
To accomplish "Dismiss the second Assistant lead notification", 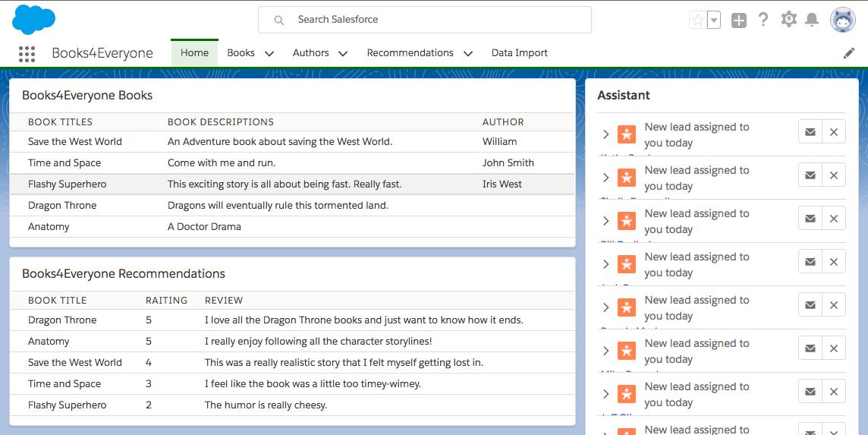I will point(834,175).
